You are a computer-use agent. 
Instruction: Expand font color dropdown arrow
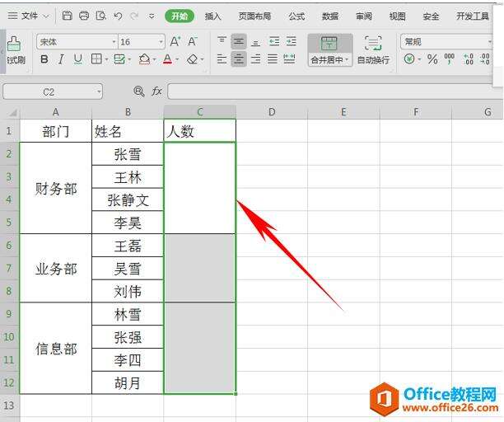click(177, 59)
